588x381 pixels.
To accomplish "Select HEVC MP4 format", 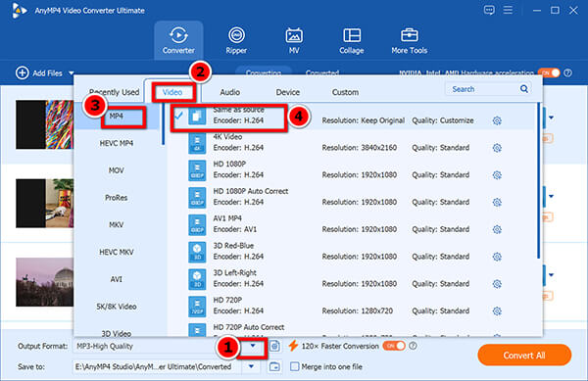I will pos(117,143).
